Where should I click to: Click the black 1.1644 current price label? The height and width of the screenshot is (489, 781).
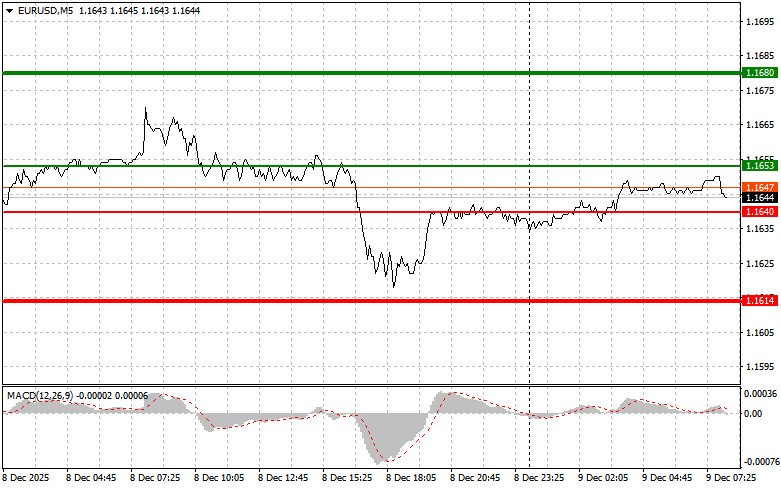coord(760,198)
